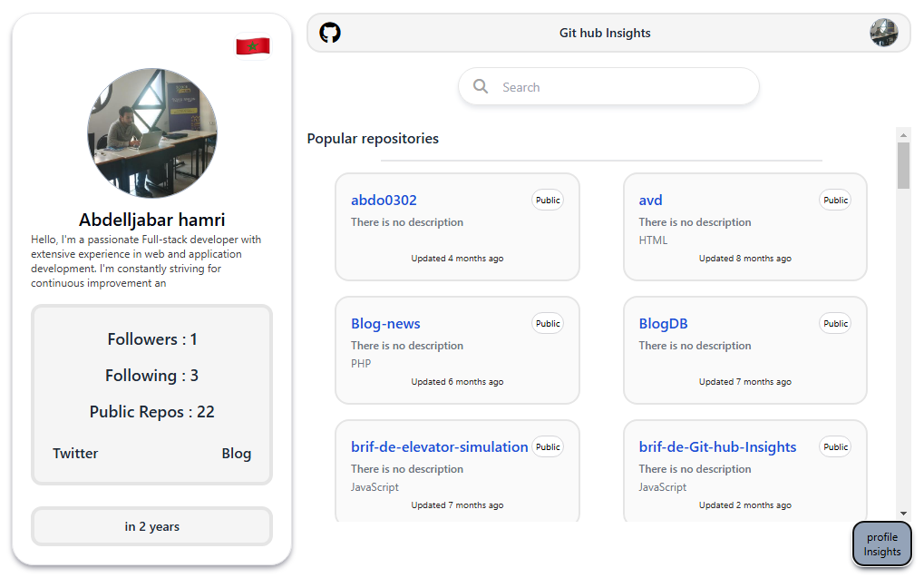Click the scrollbar up arrow
This screenshot has width=924, height=578.
point(903,135)
